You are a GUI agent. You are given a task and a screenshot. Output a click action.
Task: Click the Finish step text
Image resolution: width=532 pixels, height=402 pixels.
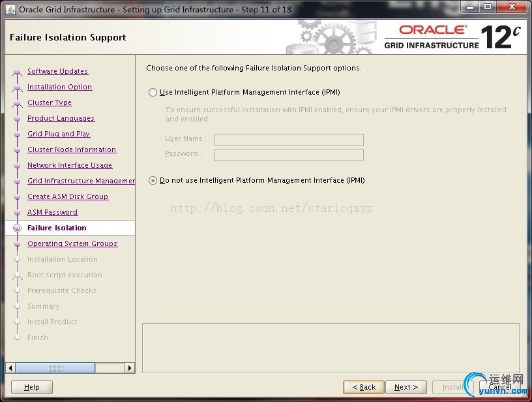(x=38, y=337)
